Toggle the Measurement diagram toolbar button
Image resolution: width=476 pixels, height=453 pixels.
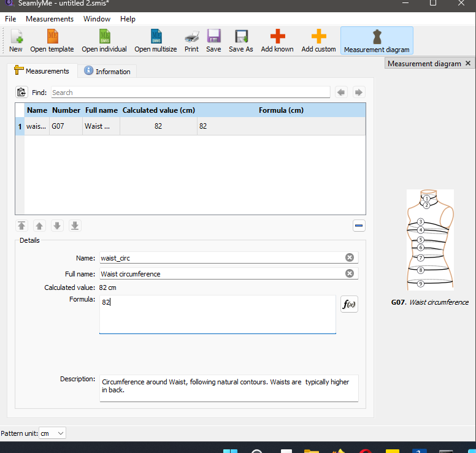[377, 41]
